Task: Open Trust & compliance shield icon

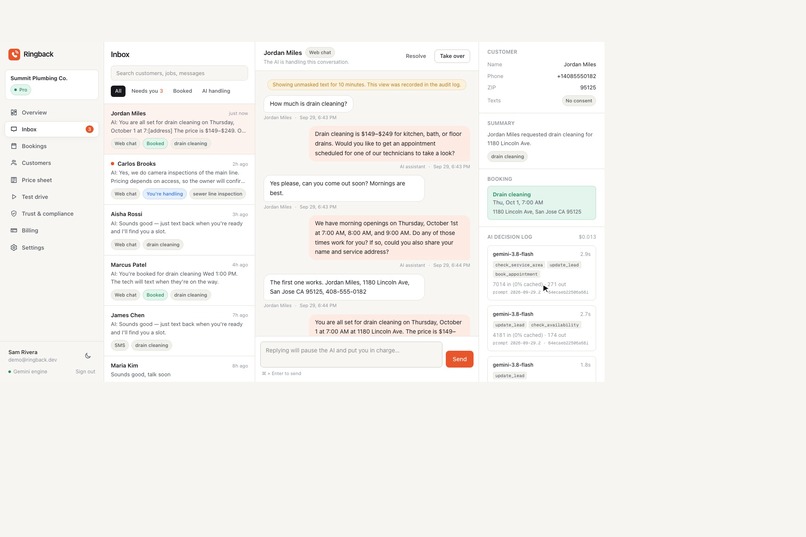Action: click(14, 214)
